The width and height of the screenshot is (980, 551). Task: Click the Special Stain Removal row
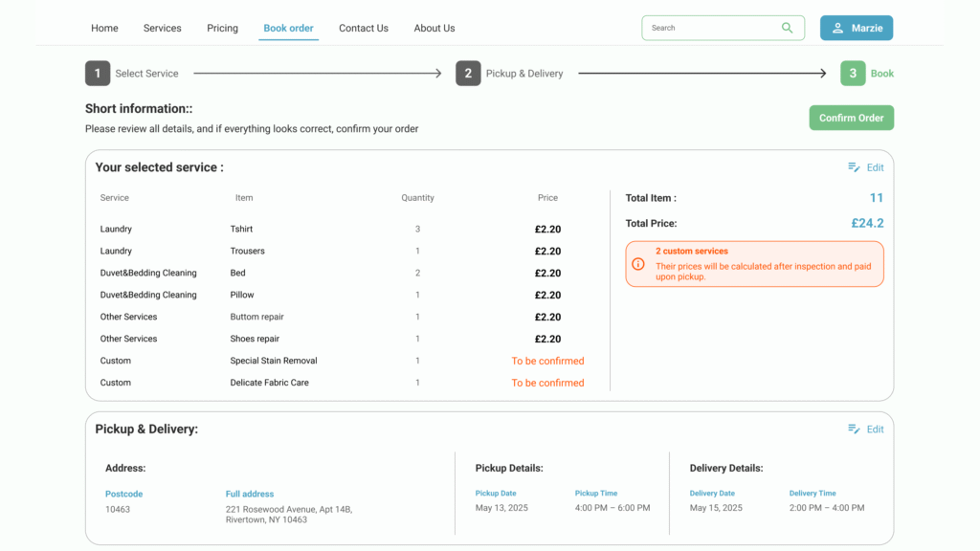coord(274,361)
